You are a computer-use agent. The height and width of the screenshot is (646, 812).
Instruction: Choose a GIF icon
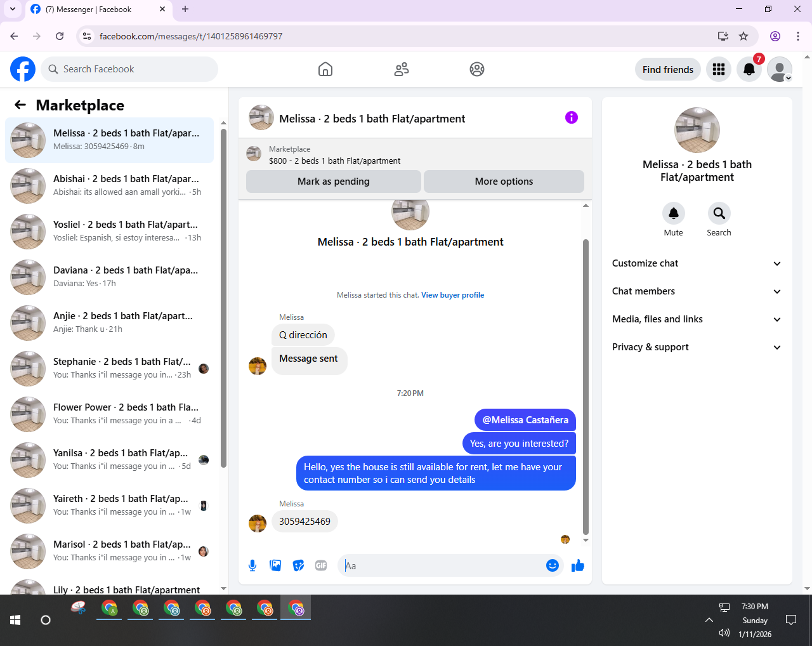[x=321, y=565]
